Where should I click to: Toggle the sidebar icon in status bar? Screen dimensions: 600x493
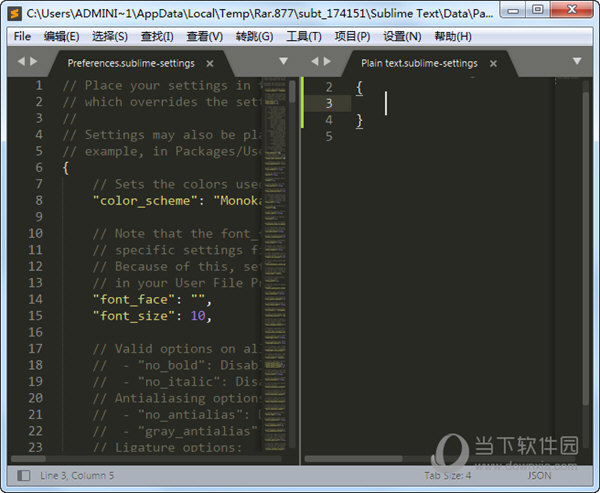(24, 475)
